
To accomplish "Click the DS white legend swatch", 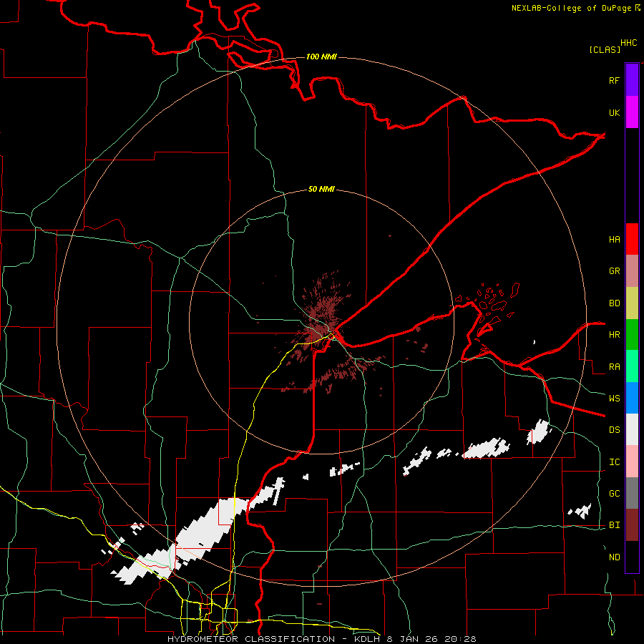I will coord(632,429).
